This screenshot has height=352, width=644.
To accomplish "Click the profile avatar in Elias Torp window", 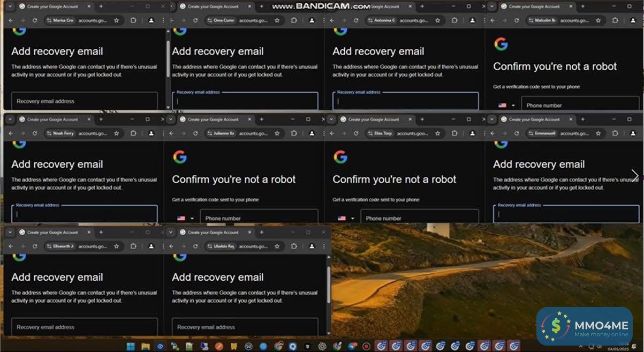I will pyautogui.click(x=472, y=133).
